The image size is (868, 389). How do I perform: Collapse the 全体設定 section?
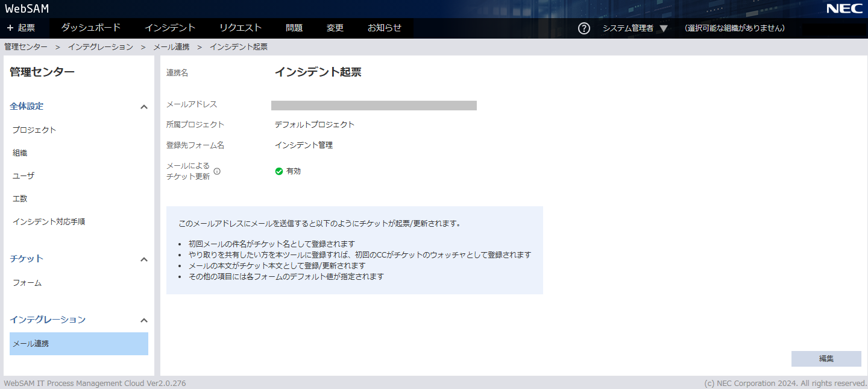click(143, 107)
